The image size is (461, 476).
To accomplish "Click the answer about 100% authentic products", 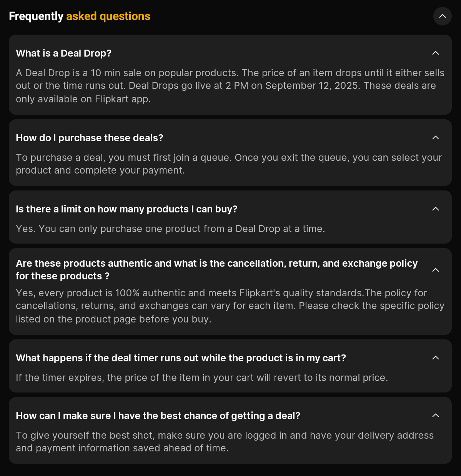I will pos(230,306).
